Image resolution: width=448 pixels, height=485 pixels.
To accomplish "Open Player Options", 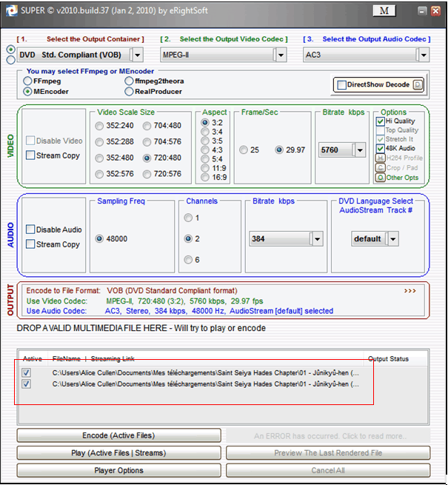I will 118,470.
